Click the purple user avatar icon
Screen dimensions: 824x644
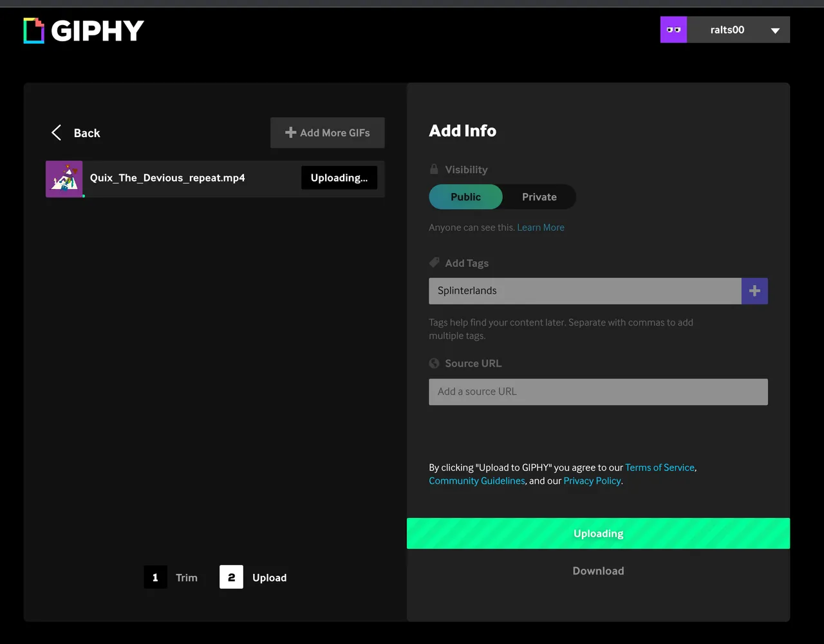tap(673, 30)
